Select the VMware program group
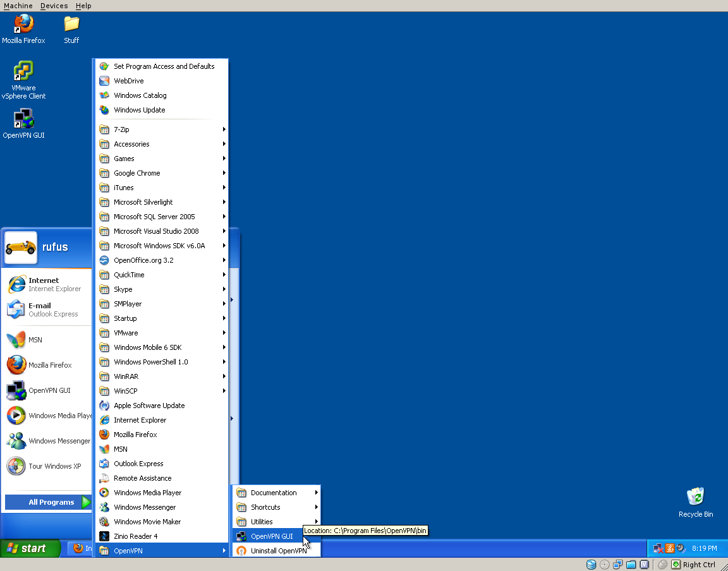The image size is (728, 571). (x=162, y=333)
